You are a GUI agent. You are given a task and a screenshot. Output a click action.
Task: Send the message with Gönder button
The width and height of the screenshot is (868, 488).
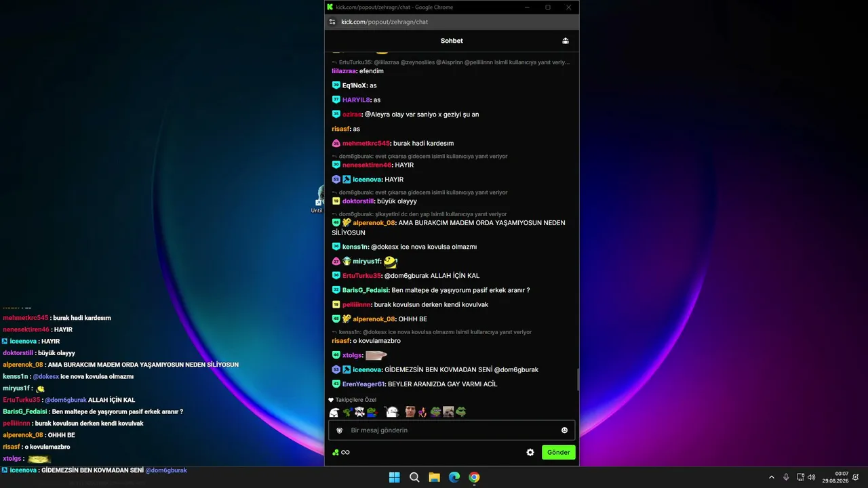(559, 452)
